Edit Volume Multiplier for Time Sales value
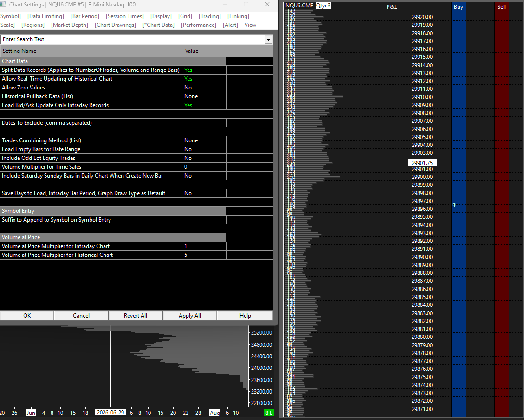 205,166
